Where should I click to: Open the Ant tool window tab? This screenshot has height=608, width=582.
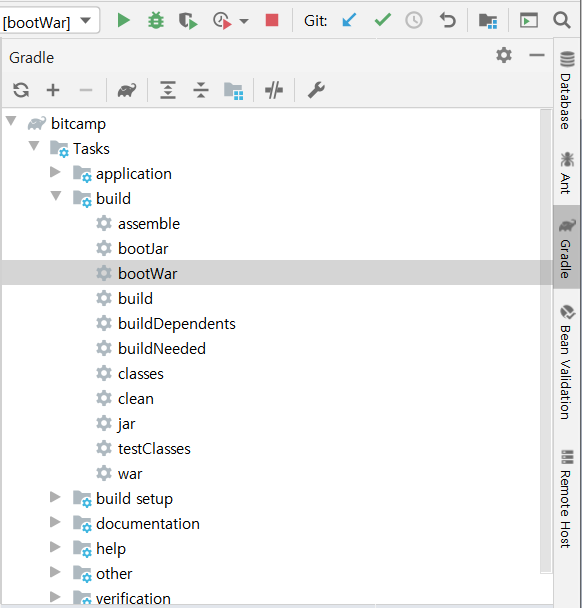(x=566, y=173)
